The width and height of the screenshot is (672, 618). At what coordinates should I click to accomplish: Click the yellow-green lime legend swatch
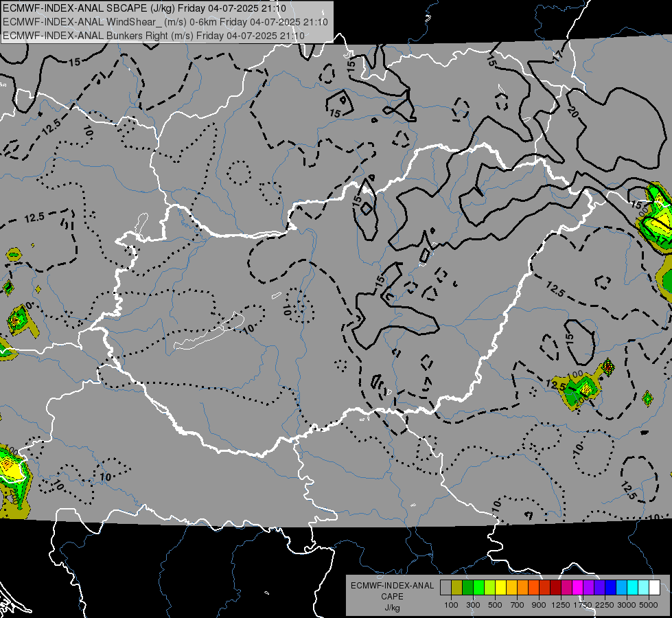[x=490, y=588]
